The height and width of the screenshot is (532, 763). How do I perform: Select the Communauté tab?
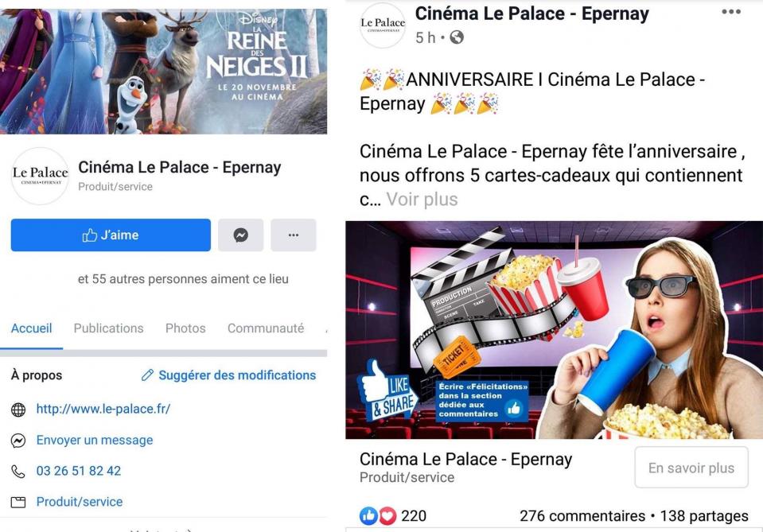pyautogui.click(x=266, y=328)
